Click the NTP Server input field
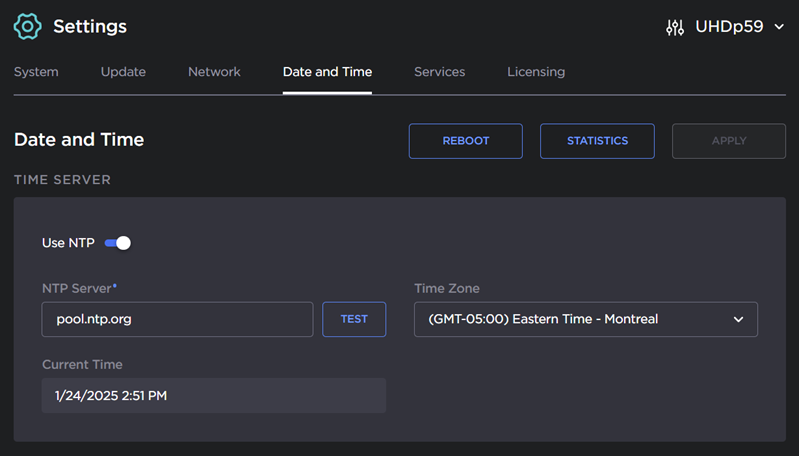This screenshot has height=456, width=799. pos(177,319)
